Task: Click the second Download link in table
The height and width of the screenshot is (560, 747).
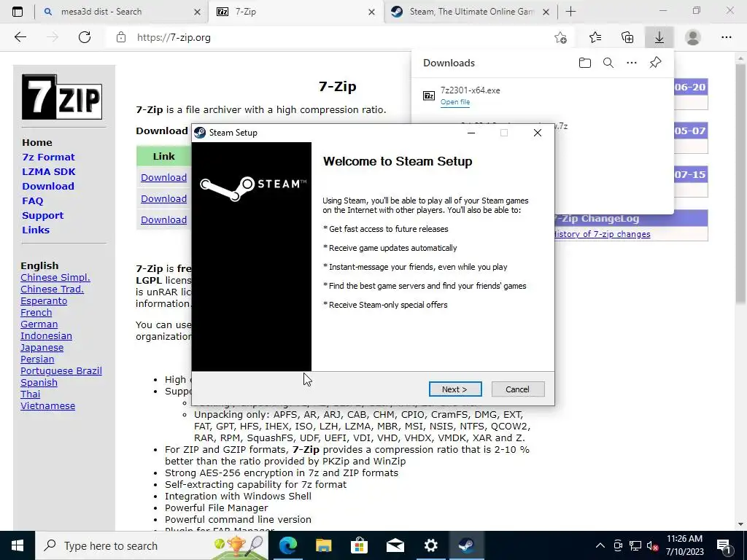Action: 163,198
